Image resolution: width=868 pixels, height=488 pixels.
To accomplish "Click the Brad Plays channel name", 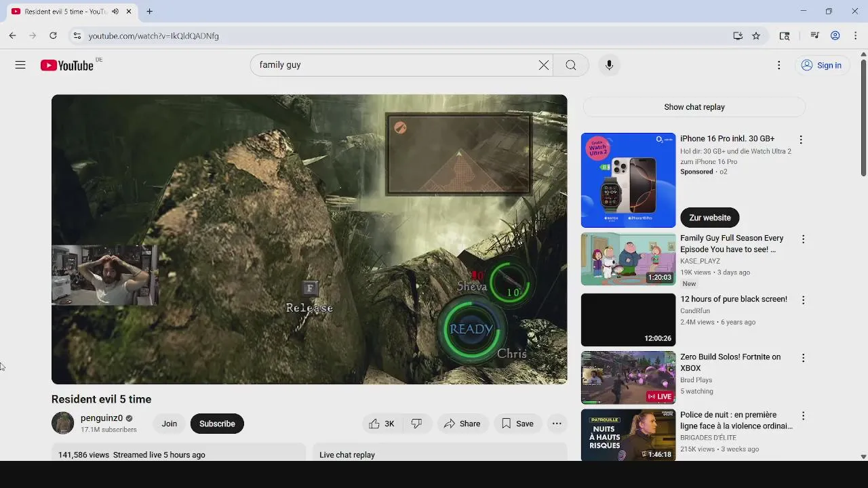I will 696,380.
